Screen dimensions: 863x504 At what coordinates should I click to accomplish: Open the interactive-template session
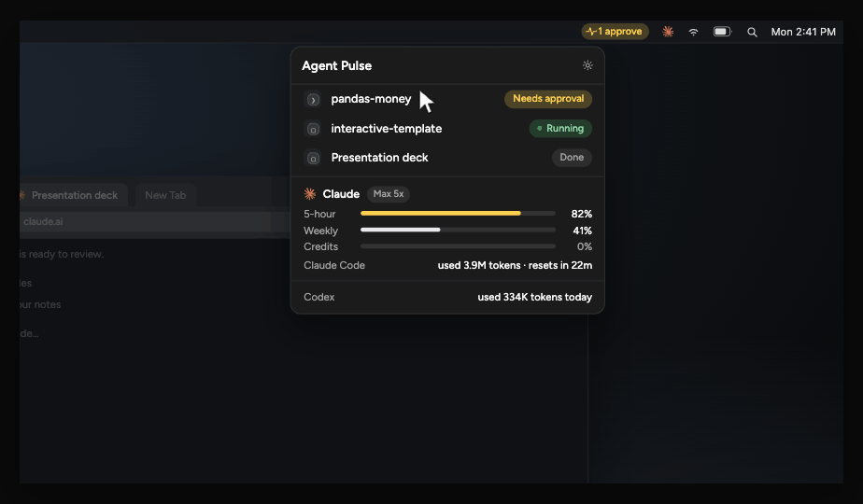click(447, 129)
